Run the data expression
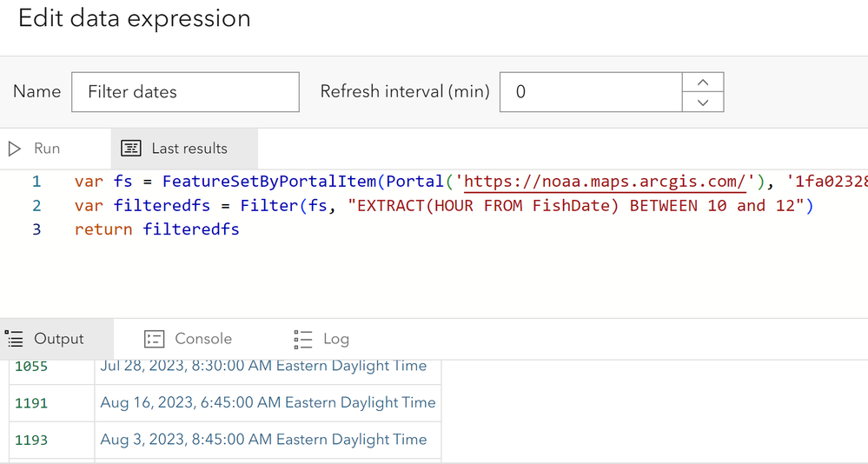Screen dimensions: 868x464 click(x=35, y=149)
